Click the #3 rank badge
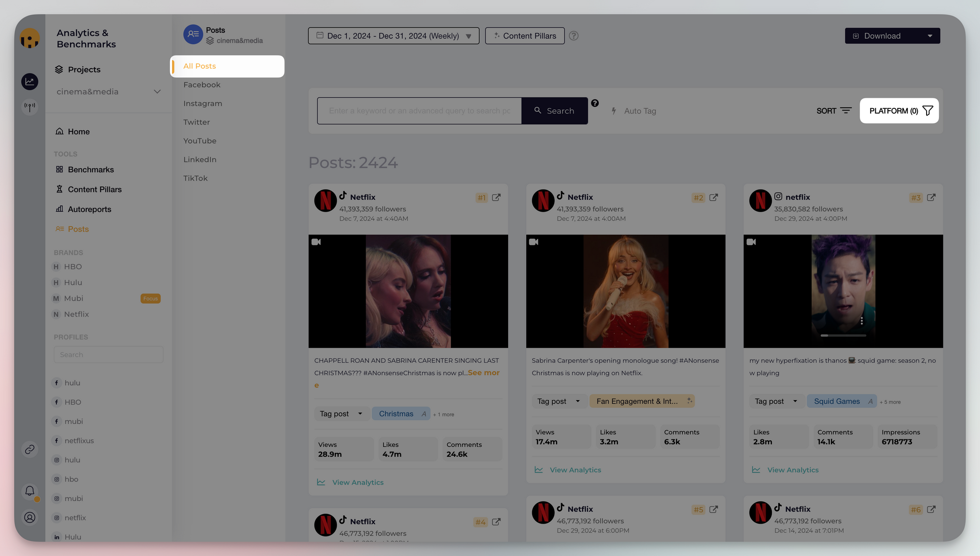This screenshot has height=556, width=980. coord(916,197)
